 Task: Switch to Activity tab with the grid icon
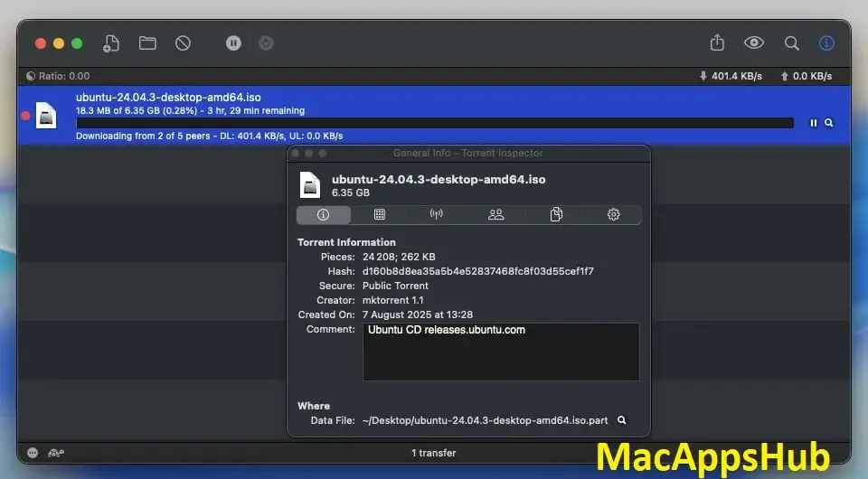point(379,214)
